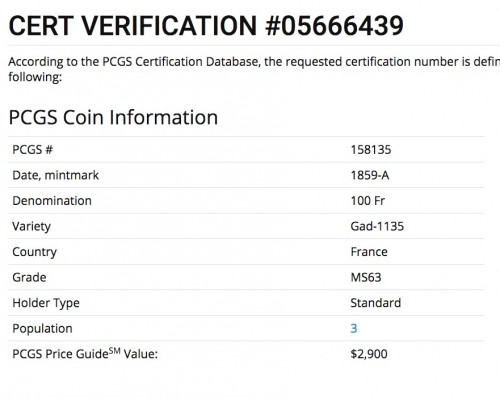Viewport: 500px width, 398px height.
Task: Select the Holder Type row label
Action: pos(46,303)
